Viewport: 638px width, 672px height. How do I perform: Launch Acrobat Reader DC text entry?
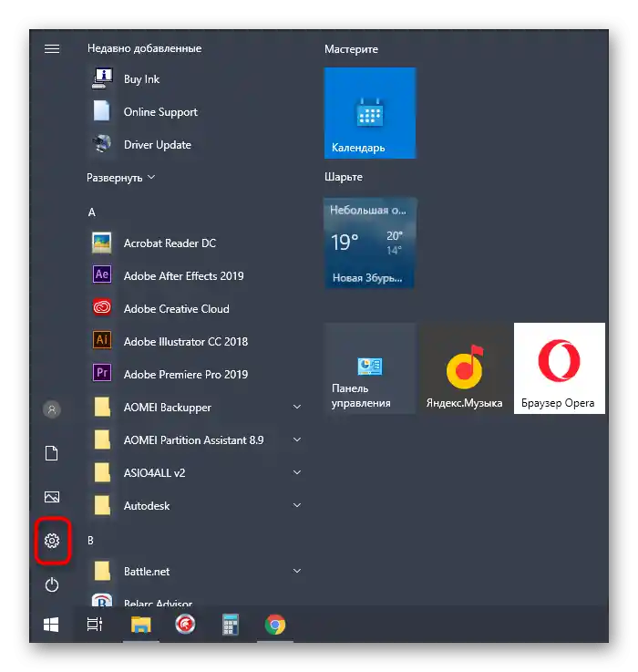[170, 243]
